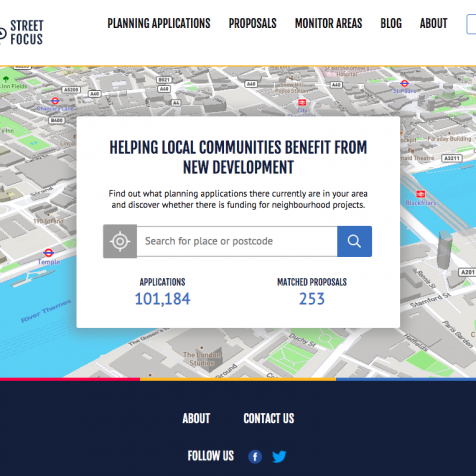Follow the footer About link

coord(196,418)
